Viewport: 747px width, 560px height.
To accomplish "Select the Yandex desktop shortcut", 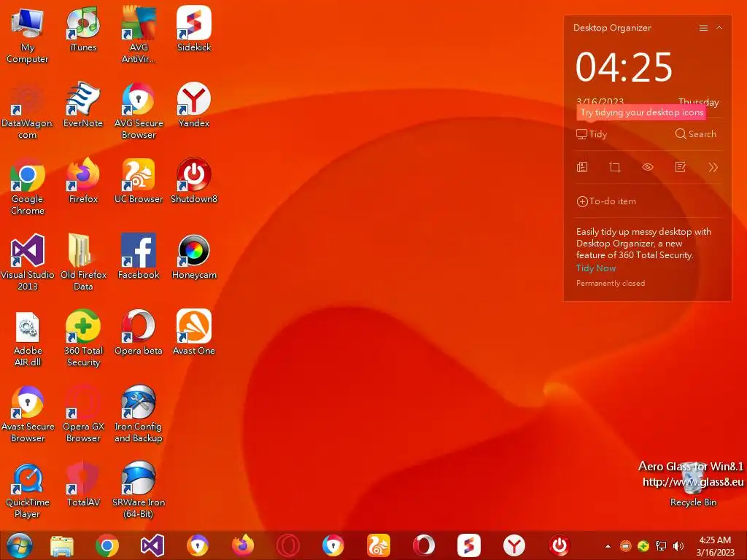I will [x=194, y=106].
